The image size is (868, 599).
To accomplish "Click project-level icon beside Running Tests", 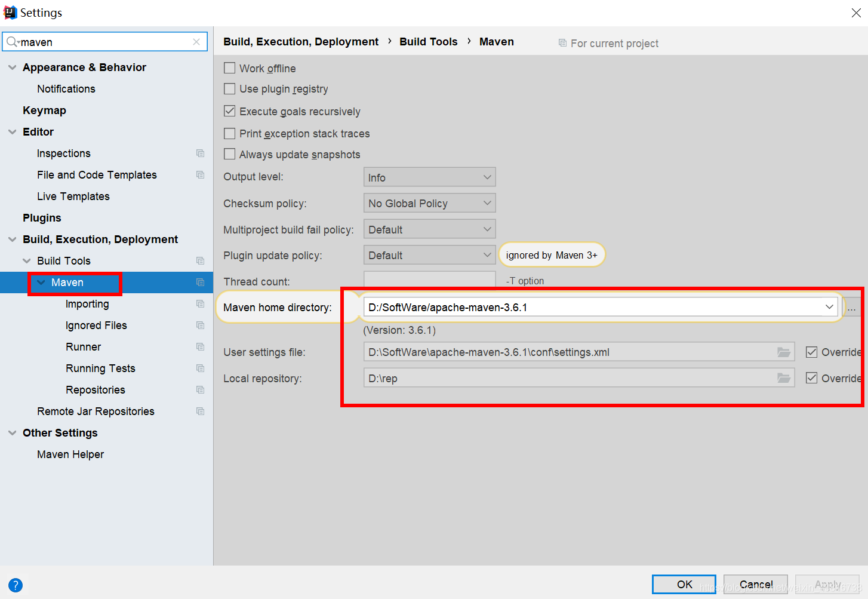I will point(201,368).
